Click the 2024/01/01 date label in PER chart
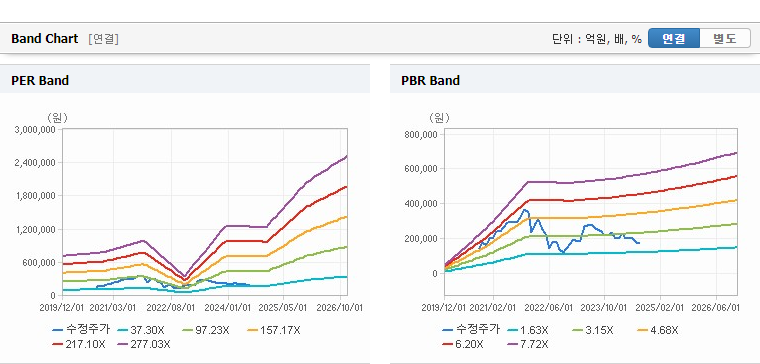The image size is (760, 364). coord(228,308)
